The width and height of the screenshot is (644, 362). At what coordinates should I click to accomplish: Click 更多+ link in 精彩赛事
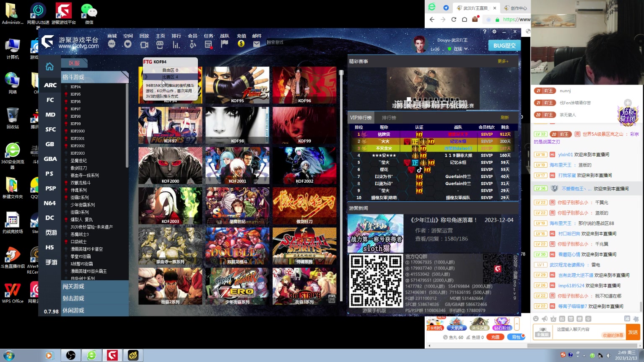tap(503, 61)
